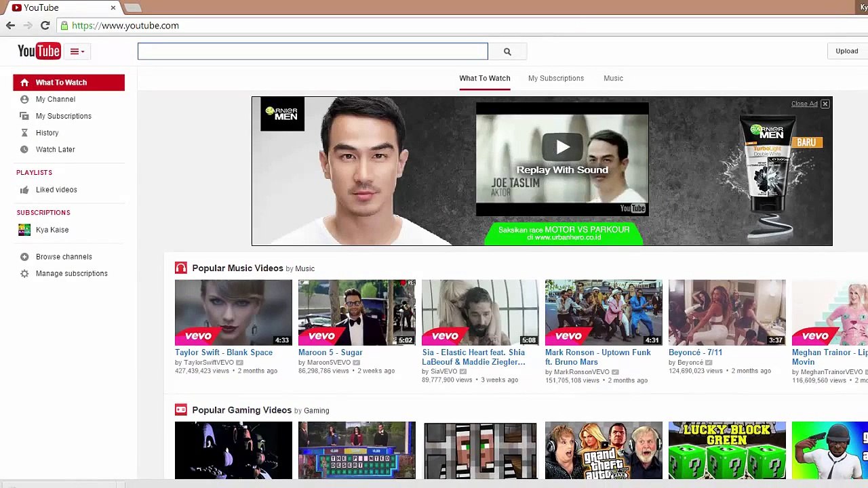Click the browser forward arrow
The image size is (868, 488).
[x=27, y=26]
